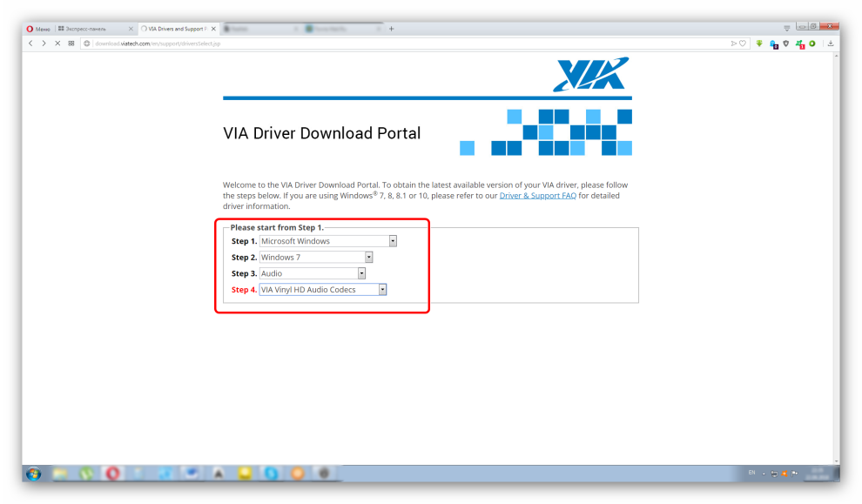
Task: Click the green download arrow extension
Action: point(759,43)
